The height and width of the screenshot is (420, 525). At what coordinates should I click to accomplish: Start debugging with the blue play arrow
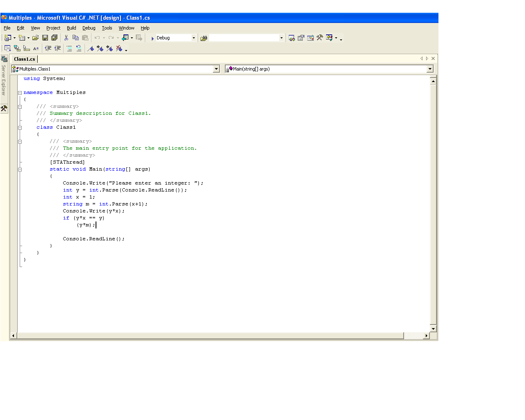coord(153,38)
